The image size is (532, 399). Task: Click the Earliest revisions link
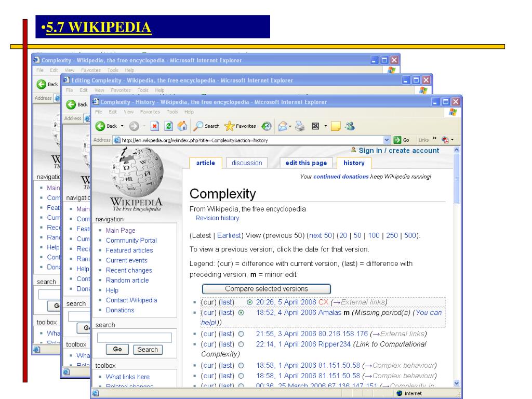coord(229,235)
